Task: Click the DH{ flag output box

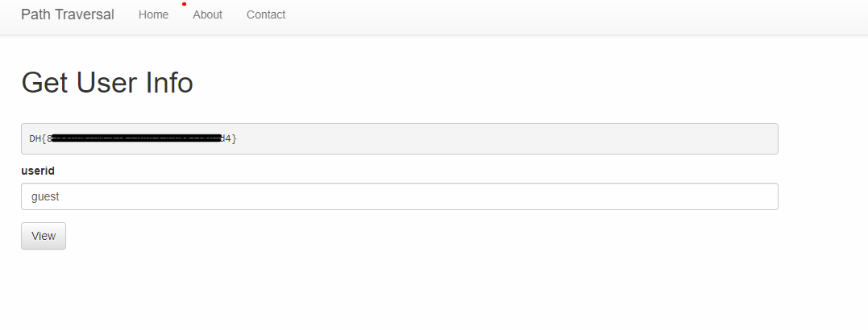Action: point(400,138)
